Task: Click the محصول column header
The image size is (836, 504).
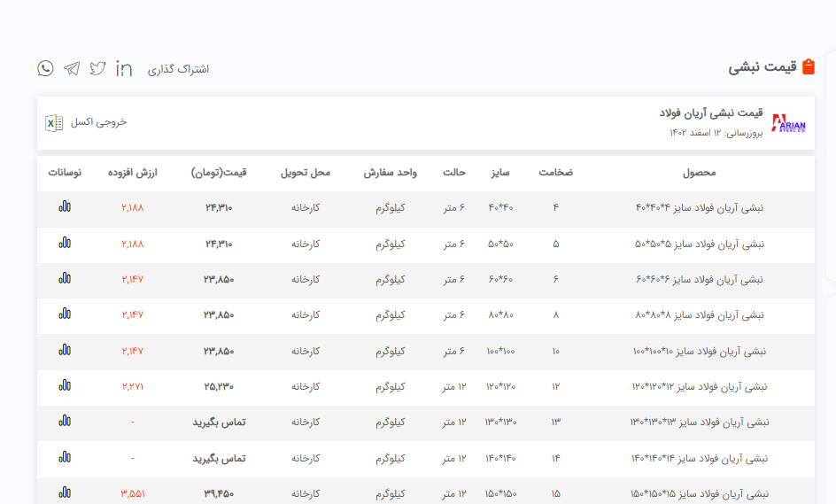Action: click(700, 173)
